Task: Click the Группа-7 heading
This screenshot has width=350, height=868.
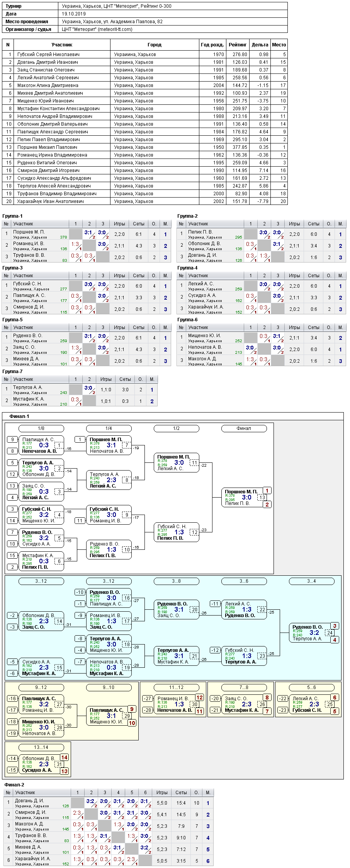Action: coord(12,372)
